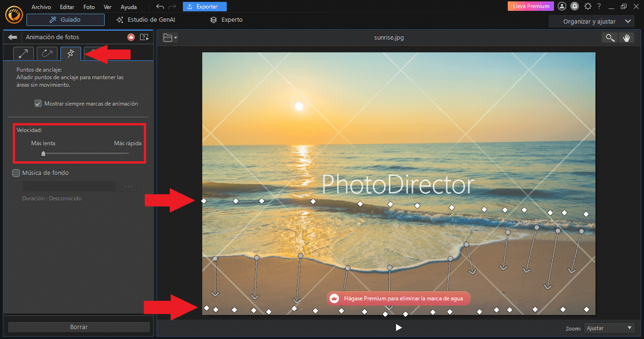Open the Foto menu
Screen dimensions: 644x339
[x=89, y=7]
